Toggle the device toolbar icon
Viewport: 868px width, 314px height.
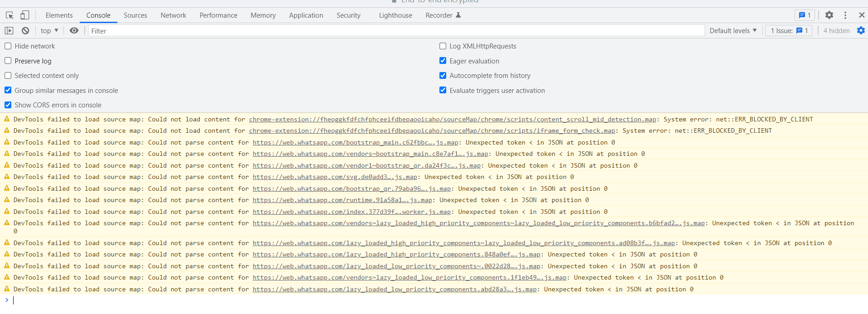pos(25,15)
